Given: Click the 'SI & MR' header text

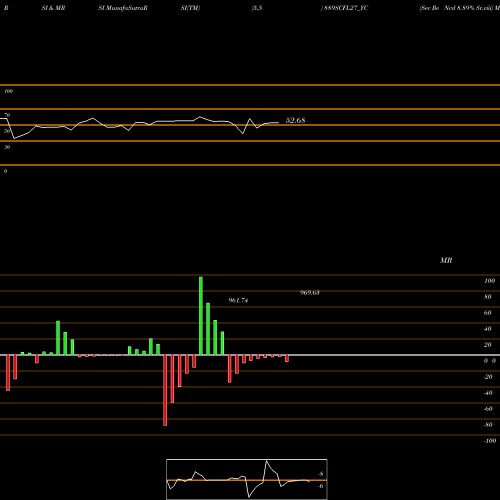Looking at the screenshot, I should [53, 8].
